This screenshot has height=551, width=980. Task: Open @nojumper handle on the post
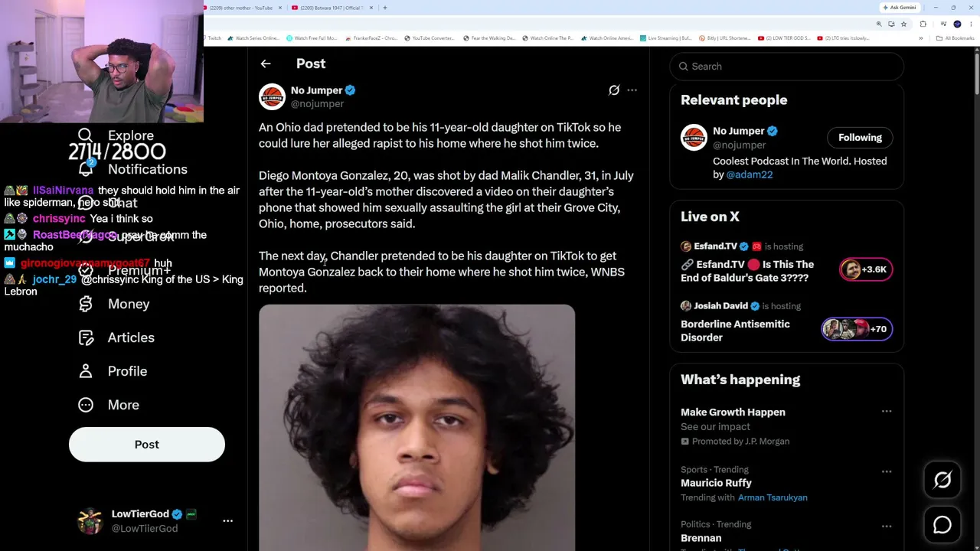tap(317, 104)
